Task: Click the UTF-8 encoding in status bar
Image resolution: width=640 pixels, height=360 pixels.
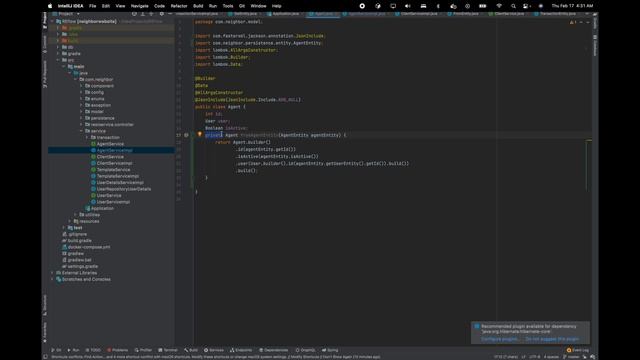Action: (x=535, y=357)
